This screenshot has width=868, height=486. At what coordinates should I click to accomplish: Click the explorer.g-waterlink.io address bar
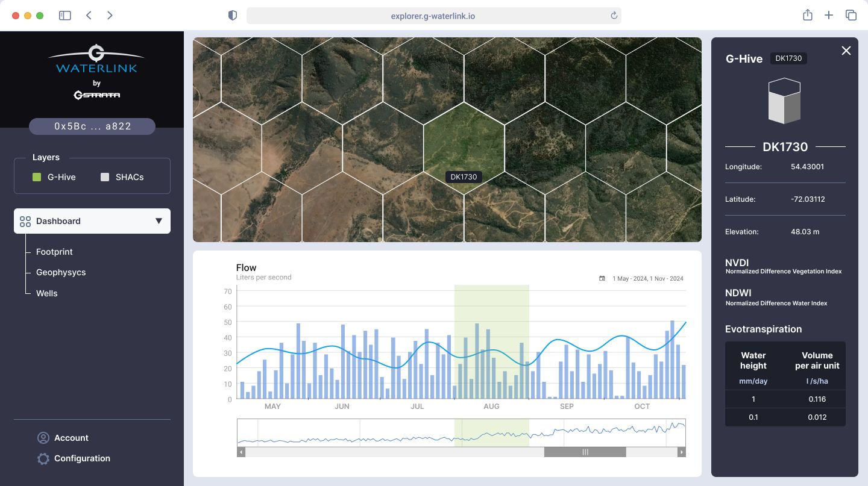tap(433, 16)
